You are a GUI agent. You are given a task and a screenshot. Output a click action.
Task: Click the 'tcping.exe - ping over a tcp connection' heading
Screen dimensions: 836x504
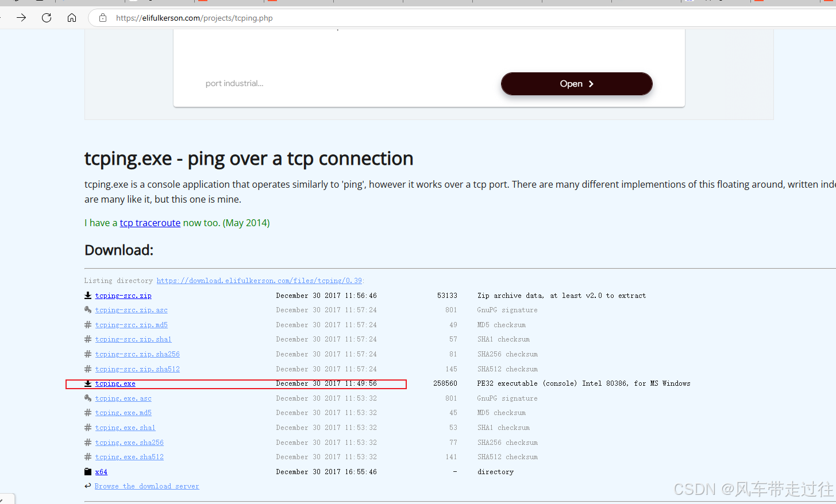point(249,158)
